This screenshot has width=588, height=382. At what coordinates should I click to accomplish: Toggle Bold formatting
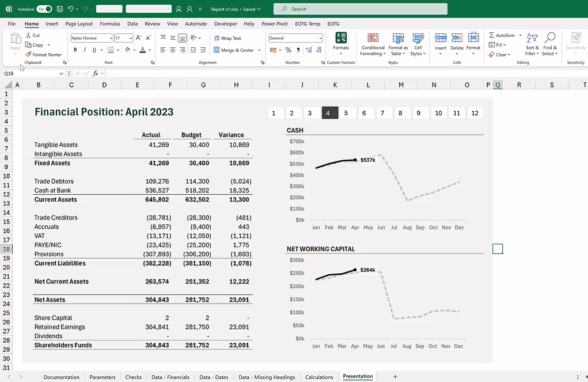pyautogui.click(x=75, y=50)
